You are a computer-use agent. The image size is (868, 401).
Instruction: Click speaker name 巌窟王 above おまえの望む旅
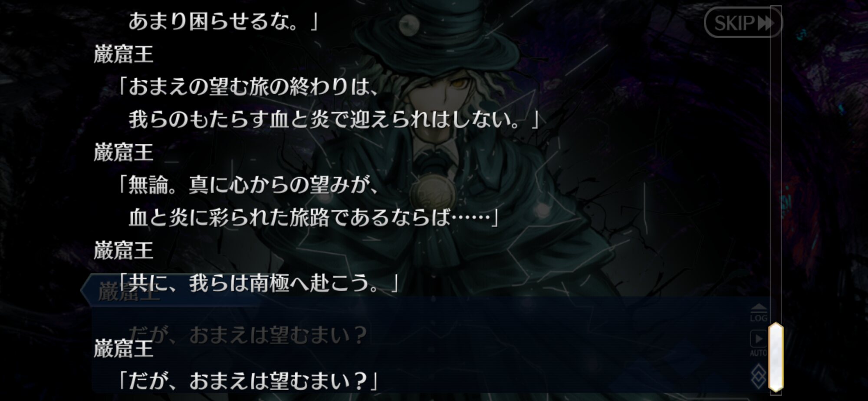(x=124, y=55)
